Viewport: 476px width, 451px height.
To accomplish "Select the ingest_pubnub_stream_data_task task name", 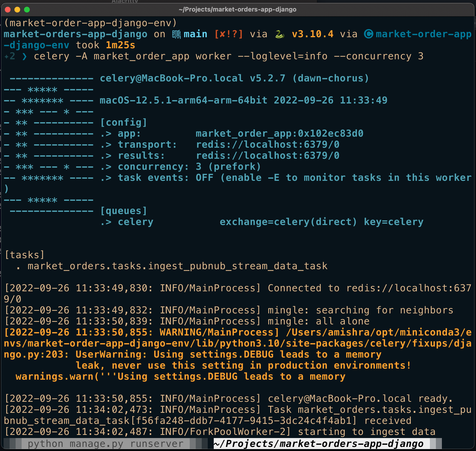I will (x=177, y=266).
